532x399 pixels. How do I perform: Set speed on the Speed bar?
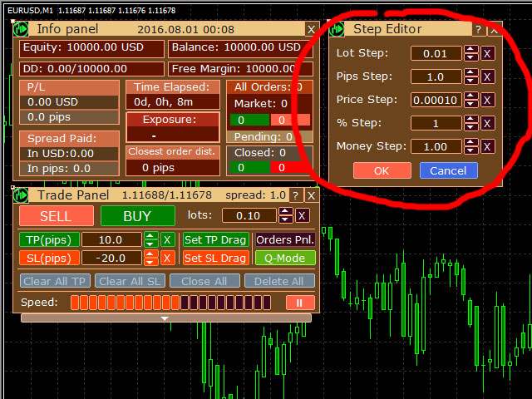click(x=170, y=303)
